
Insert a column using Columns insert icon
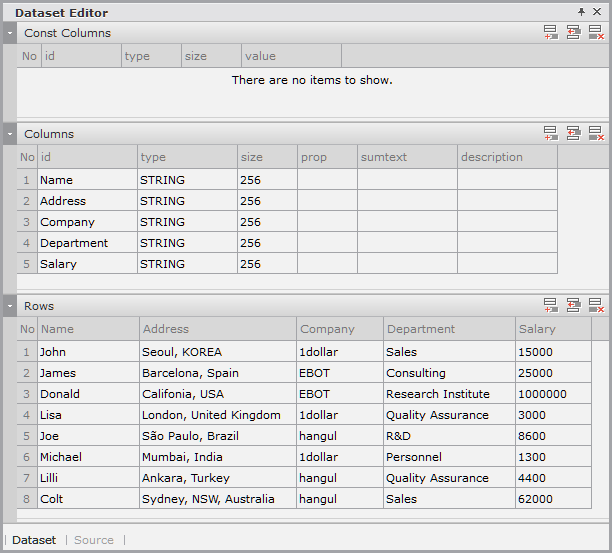tap(573, 133)
